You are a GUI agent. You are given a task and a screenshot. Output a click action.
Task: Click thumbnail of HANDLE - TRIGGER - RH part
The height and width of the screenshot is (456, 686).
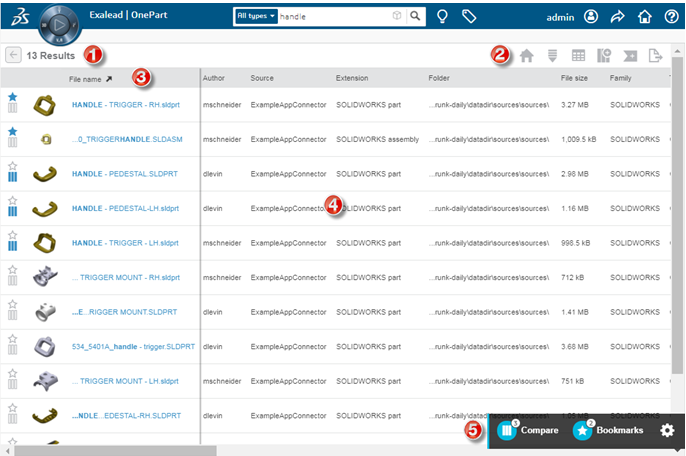[x=45, y=105]
